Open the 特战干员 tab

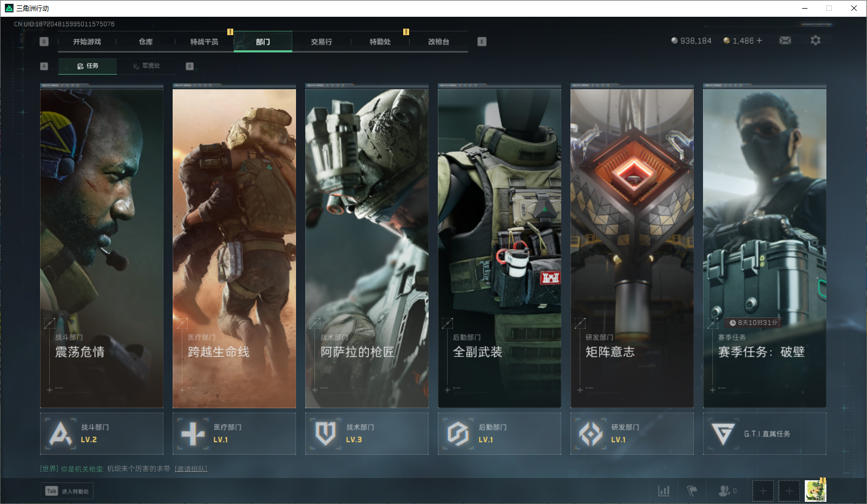click(204, 42)
